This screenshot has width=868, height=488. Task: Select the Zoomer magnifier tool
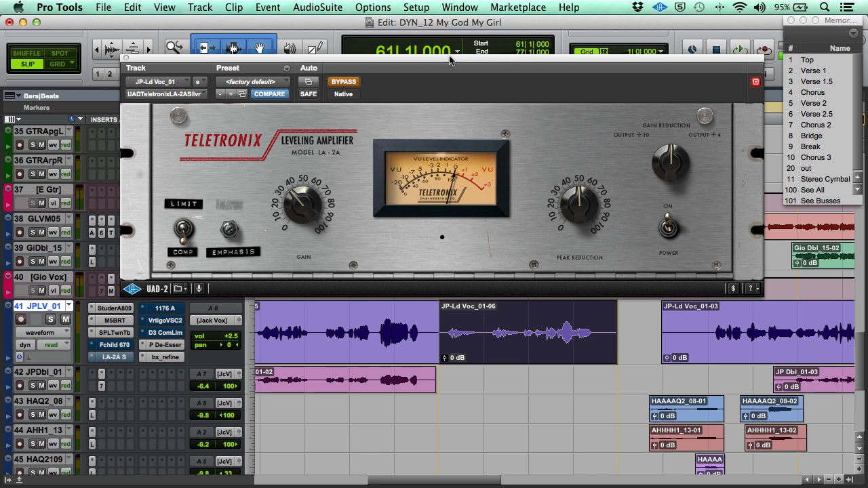(x=175, y=48)
